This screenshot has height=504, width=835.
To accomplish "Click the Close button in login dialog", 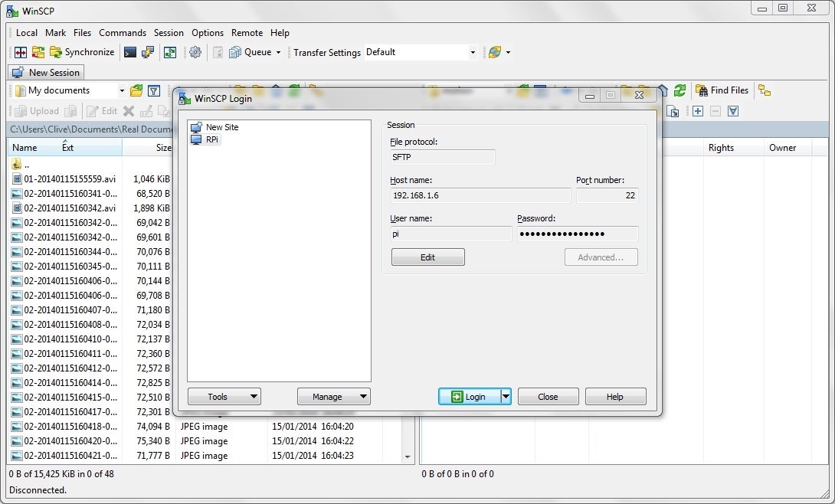I will click(x=548, y=397).
